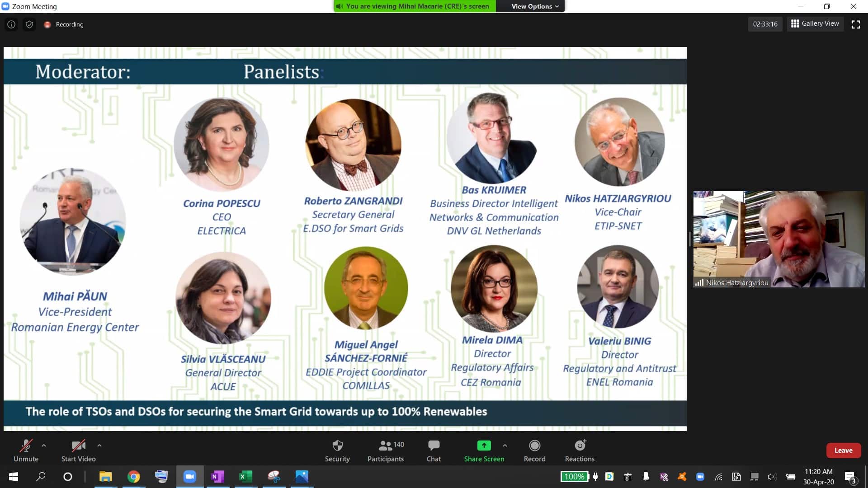Open the Reactions menu
Viewport: 868px width, 488px height.
[x=580, y=450]
